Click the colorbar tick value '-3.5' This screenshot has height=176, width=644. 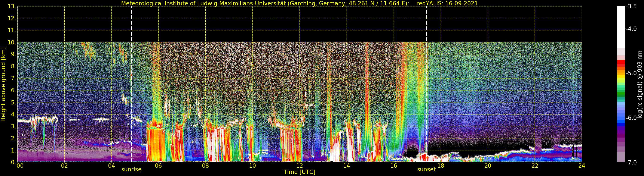tap(631, 6)
